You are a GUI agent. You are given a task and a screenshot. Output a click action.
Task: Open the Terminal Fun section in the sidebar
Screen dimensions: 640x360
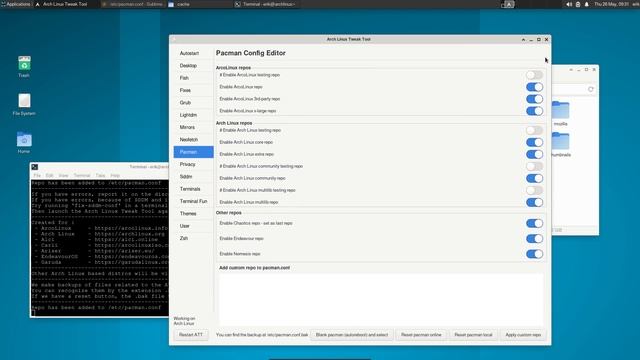[193, 201]
